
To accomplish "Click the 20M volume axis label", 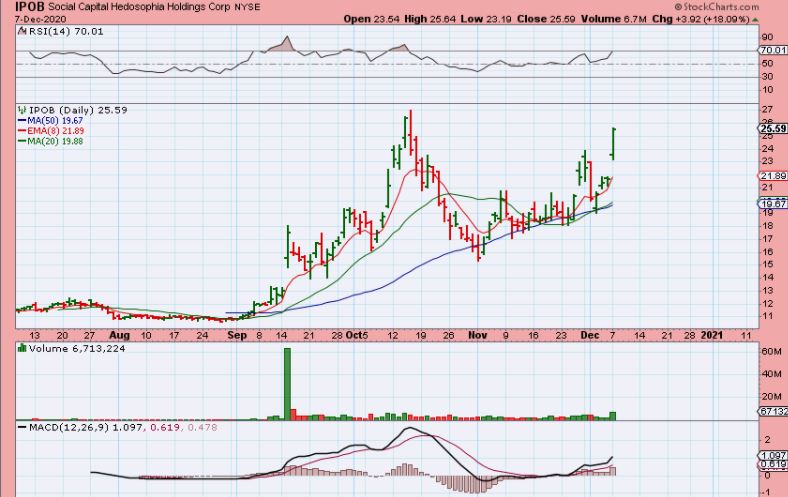I will tap(771, 396).
